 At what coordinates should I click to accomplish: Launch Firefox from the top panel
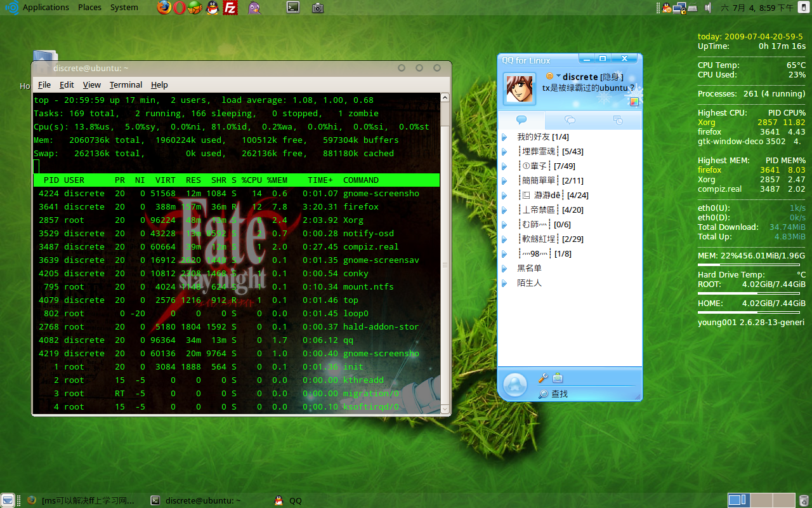click(164, 8)
